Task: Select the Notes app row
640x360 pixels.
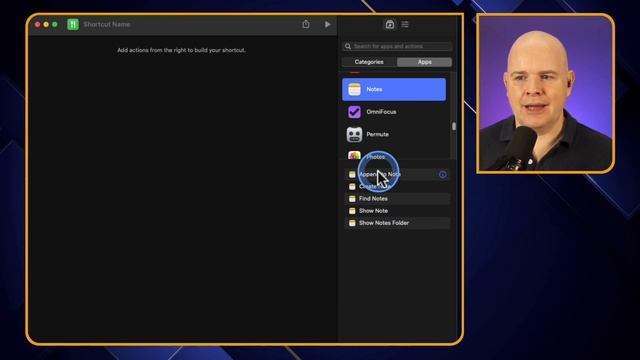Action: 394,89
